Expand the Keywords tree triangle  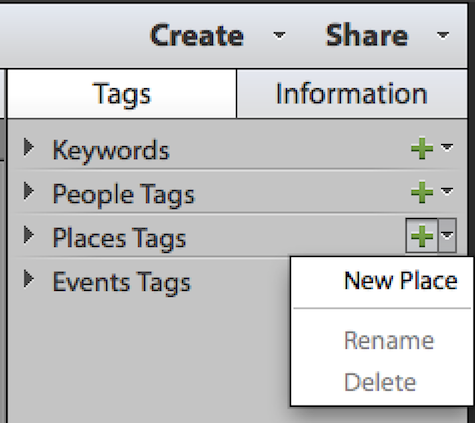[29, 147]
